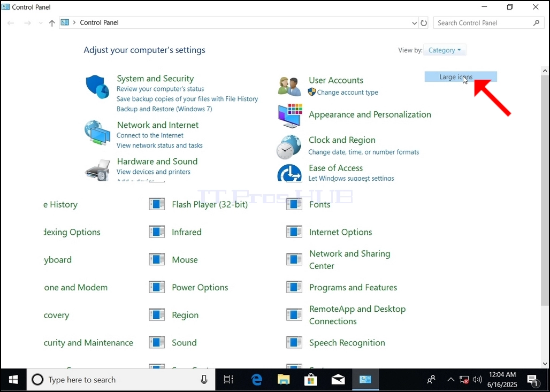This screenshot has height=392, width=550.
Task: Open Microsoft Store from the taskbar
Action: [311, 380]
